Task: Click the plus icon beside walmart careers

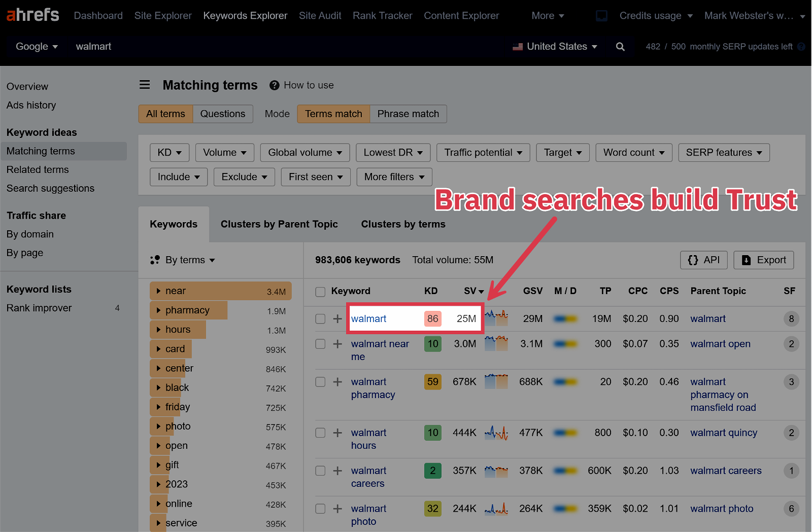Action: pos(337,471)
